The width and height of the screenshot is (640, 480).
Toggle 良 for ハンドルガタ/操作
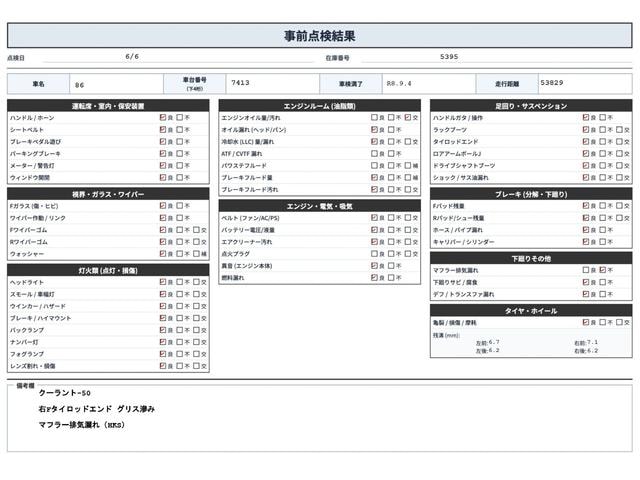pos(586,118)
